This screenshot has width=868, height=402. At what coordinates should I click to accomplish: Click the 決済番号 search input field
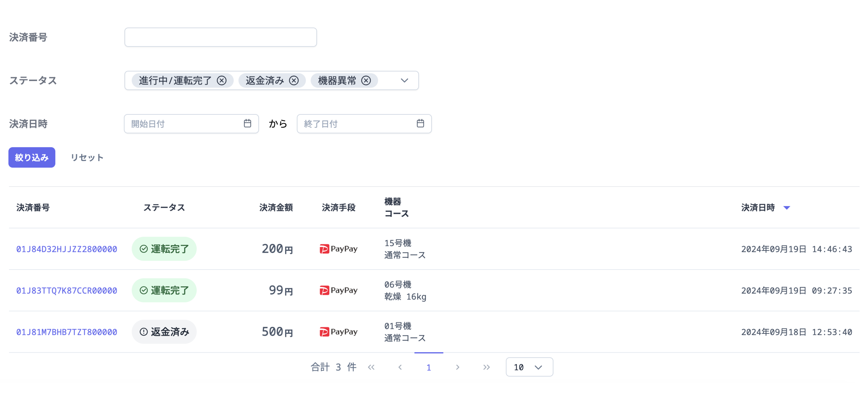[x=220, y=37]
